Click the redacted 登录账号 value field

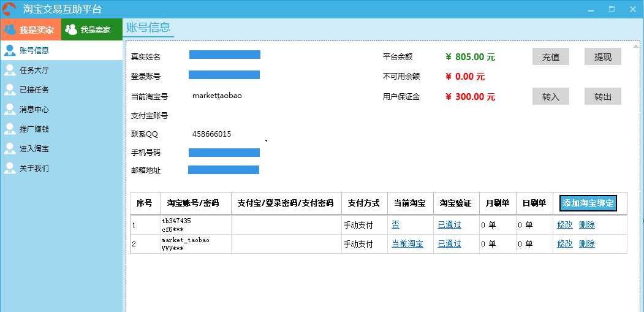pos(224,75)
